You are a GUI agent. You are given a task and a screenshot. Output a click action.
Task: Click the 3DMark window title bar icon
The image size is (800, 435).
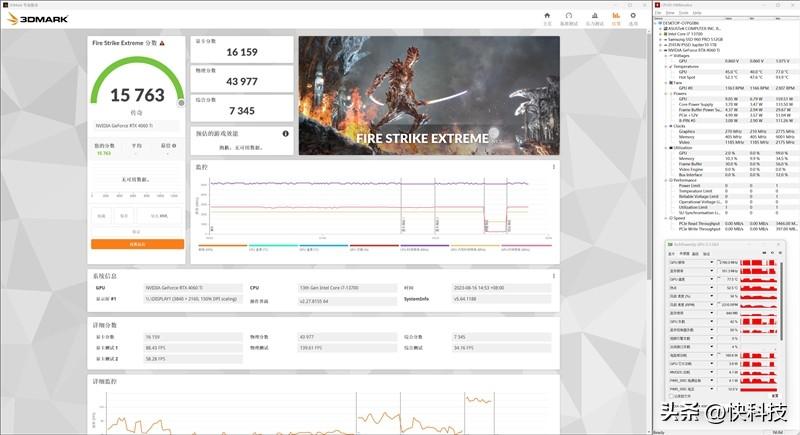(x=5, y=5)
